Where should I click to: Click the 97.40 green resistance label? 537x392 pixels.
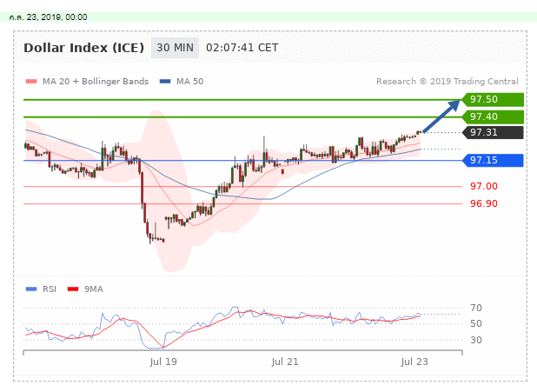click(493, 116)
